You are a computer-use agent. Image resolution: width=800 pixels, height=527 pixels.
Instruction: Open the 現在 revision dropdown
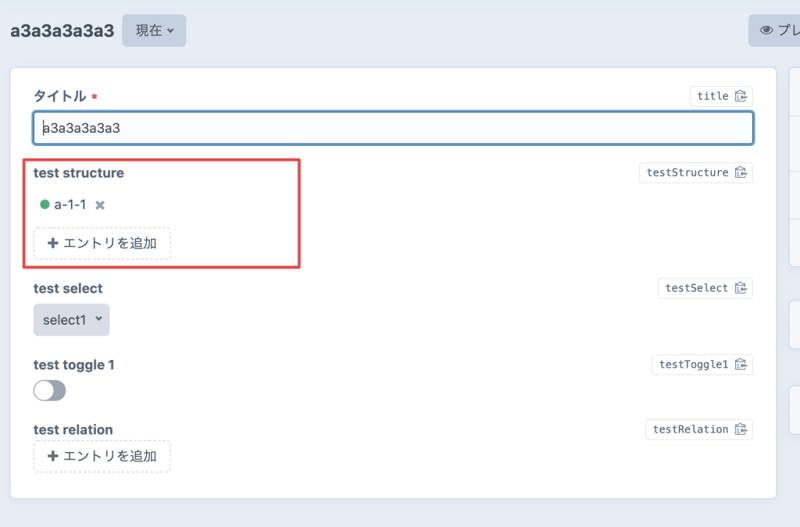pos(154,30)
